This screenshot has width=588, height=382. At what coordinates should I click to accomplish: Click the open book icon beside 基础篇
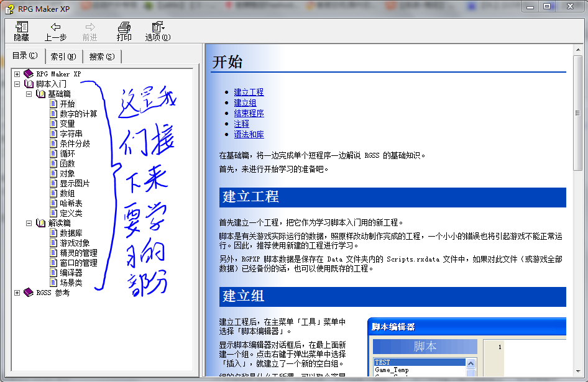pos(40,94)
